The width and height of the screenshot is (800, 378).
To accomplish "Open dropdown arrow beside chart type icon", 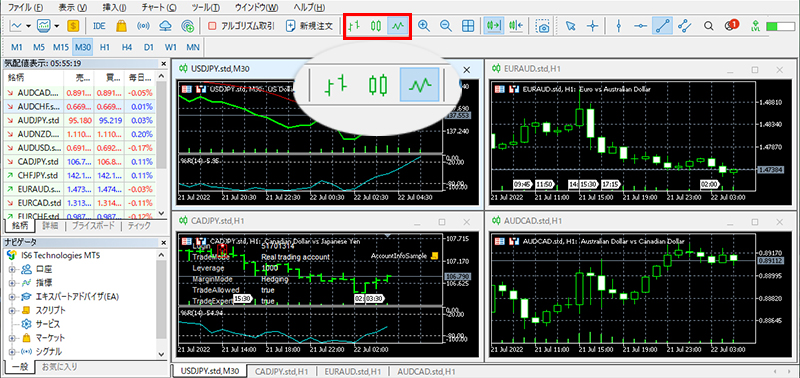I will (x=29, y=26).
